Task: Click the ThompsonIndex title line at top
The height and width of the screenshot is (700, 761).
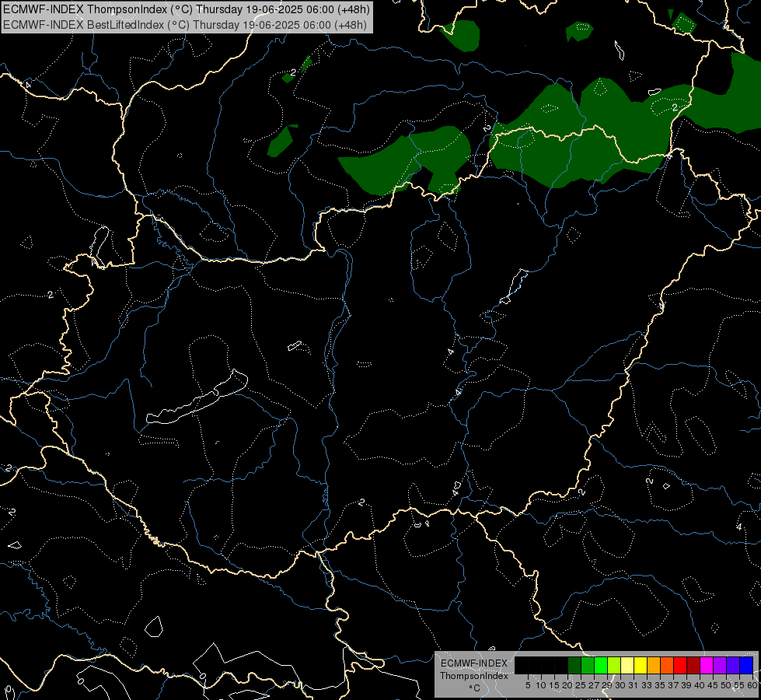Action: point(187,9)
